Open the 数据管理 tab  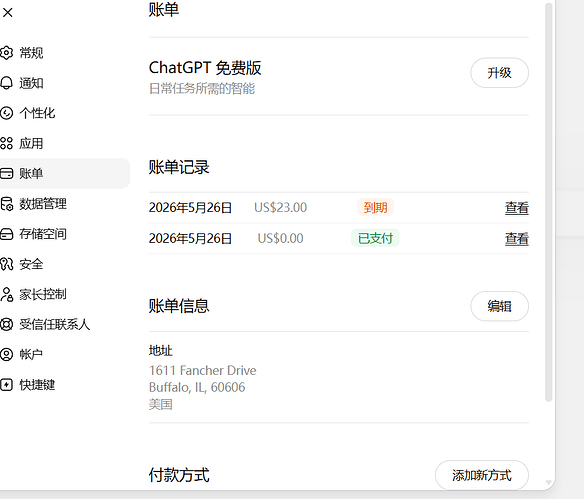pos(43,204)
